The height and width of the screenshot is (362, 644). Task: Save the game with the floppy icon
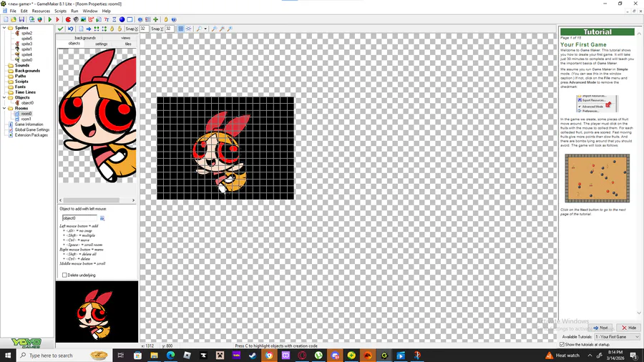point(21,19)
